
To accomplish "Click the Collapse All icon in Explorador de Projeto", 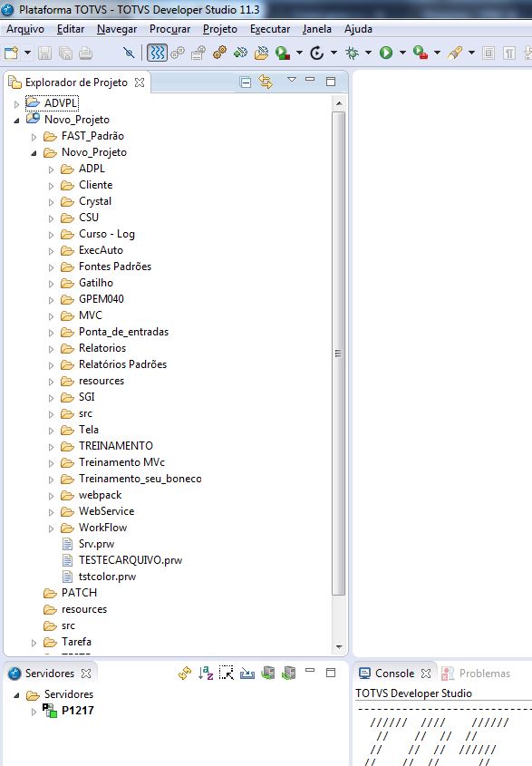I will pyautogui.click(x=246, y=82).
